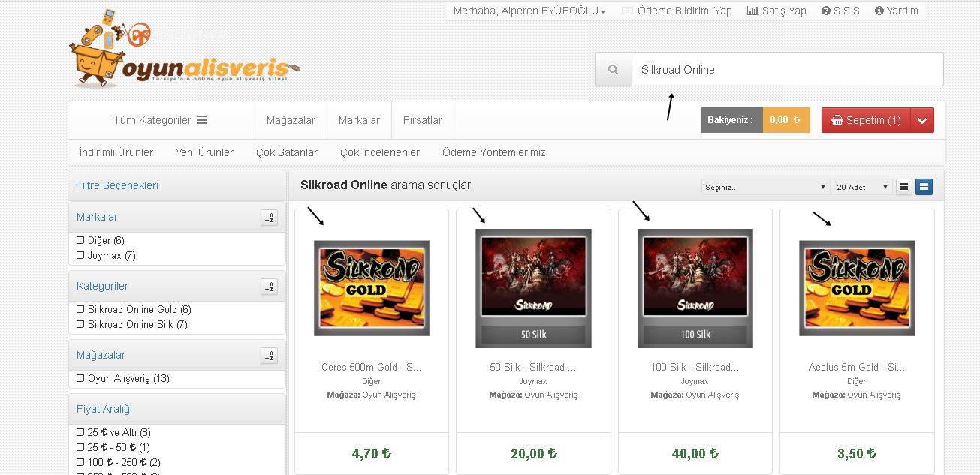980x475 pixels.
Task: Click the 50 Silk product image
Action: 533,288
